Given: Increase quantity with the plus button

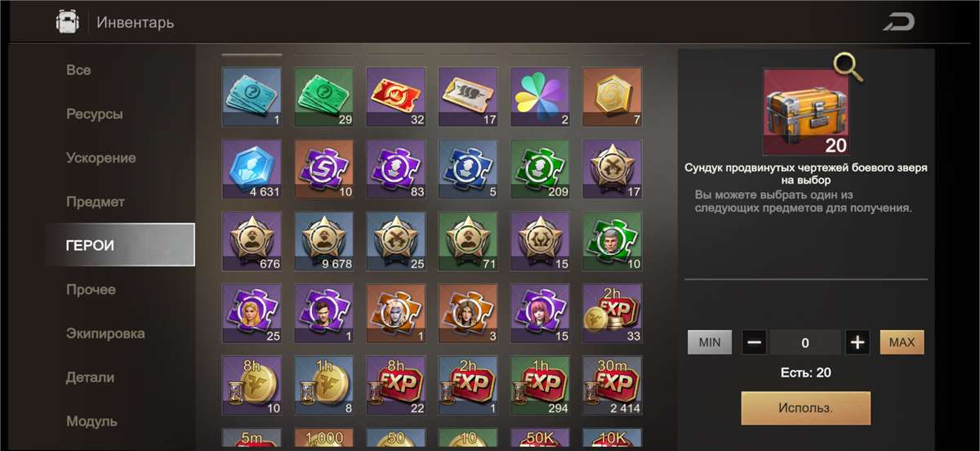Looking at the screenshot, I should [x=857, y=343].
